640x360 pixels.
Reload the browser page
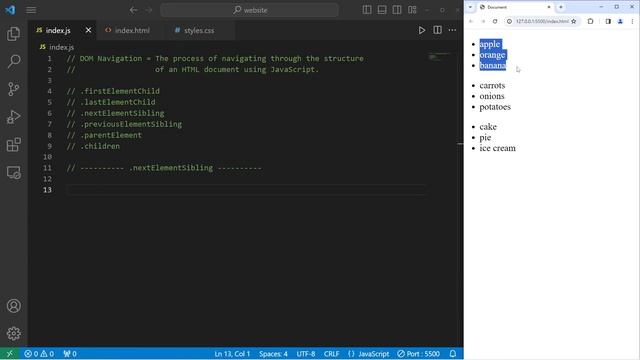pyautogui.click(x=495, y=21)
